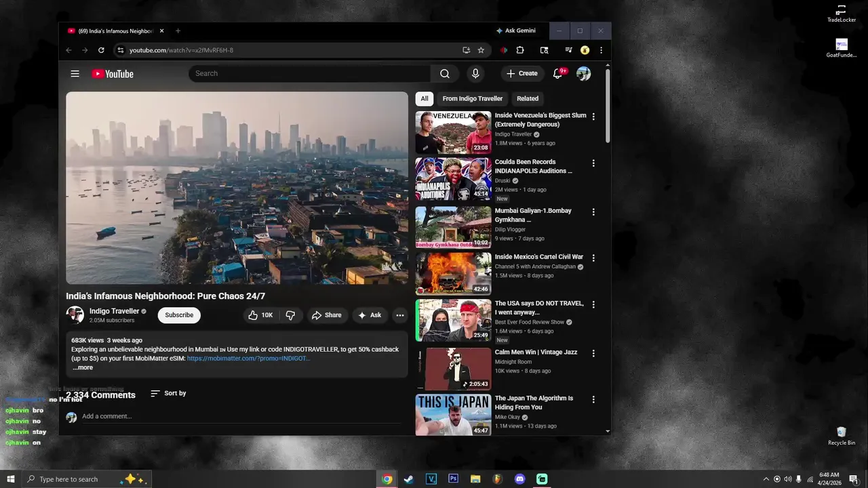The image size is (868, 488).
Task: Dislike the video with the thumbs-down
Action: 290,315
